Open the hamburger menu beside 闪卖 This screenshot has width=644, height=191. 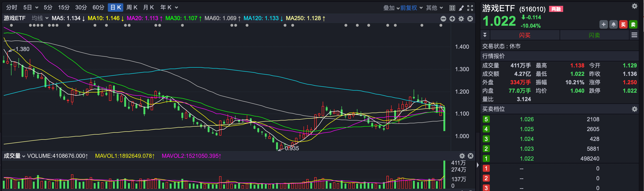(x=634, y=35)
